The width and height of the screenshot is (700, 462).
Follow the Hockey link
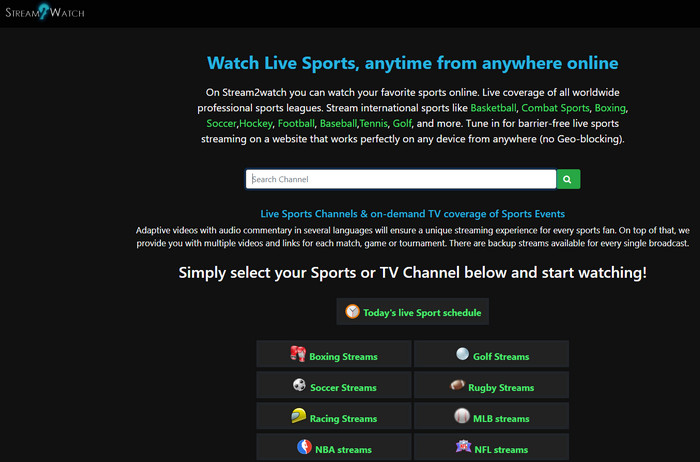coord(256,123)
